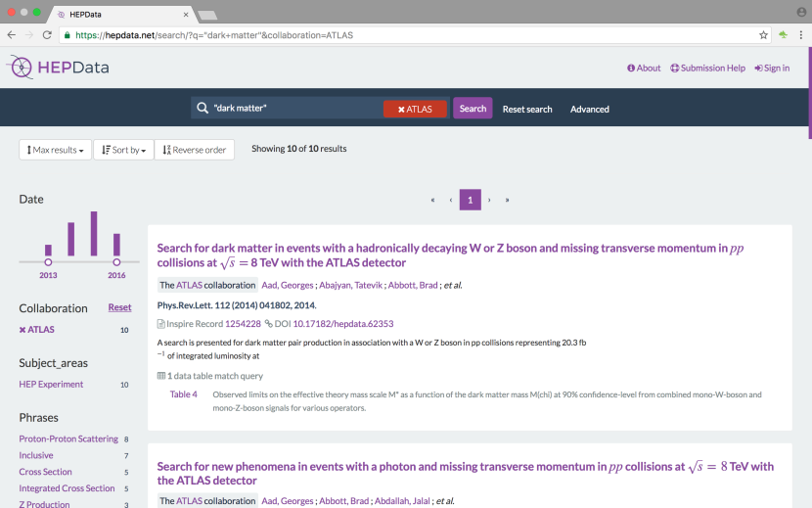Open the About page

[644, 68]
